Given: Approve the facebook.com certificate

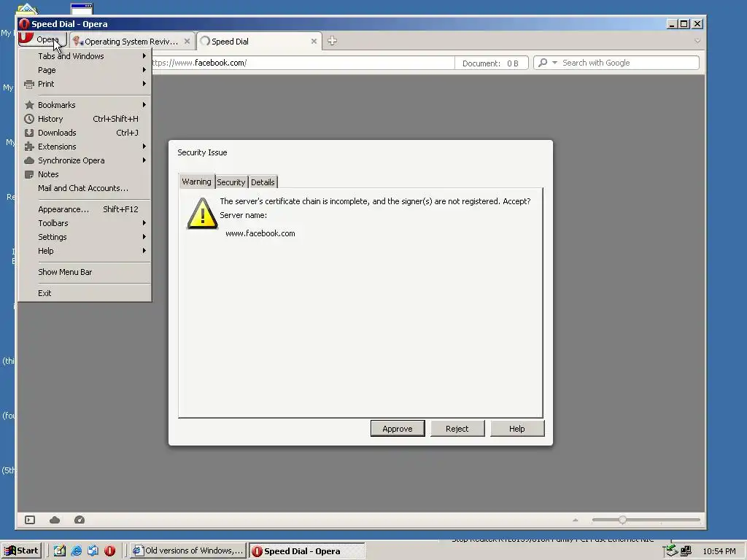Looking at the screenshot, I should [398, 429].
